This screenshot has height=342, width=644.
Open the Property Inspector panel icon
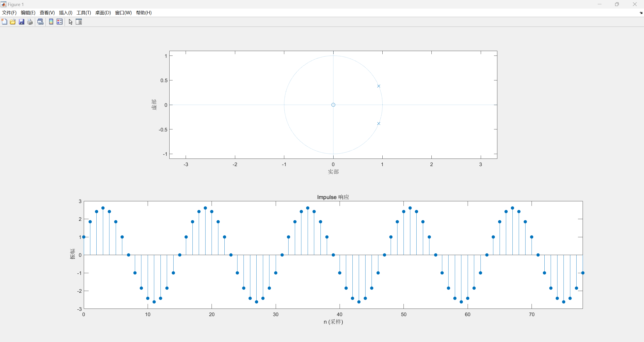[x=79, y=22]
